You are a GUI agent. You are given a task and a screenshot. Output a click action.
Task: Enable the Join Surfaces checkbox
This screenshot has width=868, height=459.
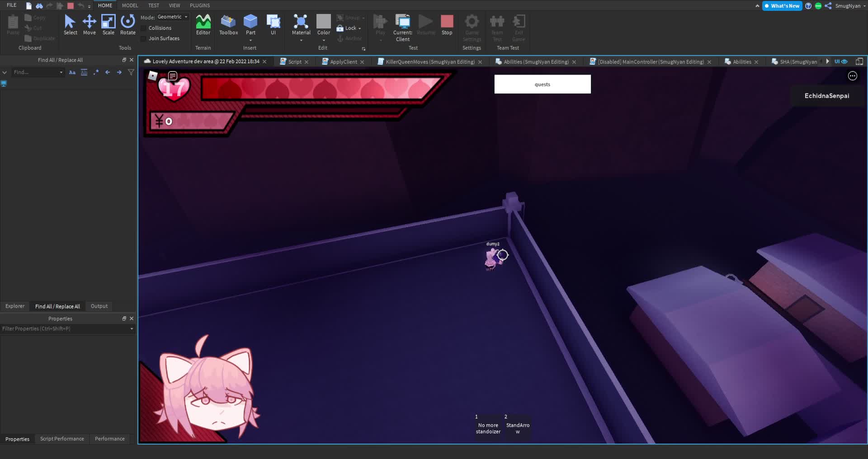[144, 38]
